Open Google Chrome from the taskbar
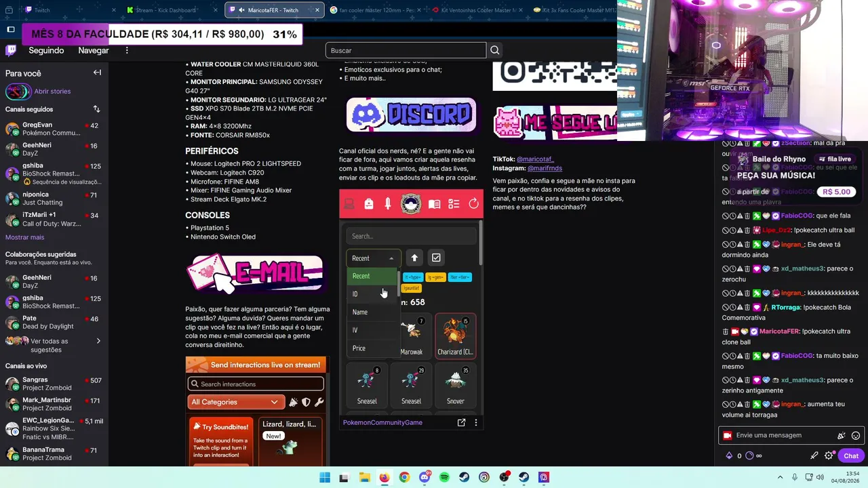Screen dimensions: 868x488 [x=404, y=477]
